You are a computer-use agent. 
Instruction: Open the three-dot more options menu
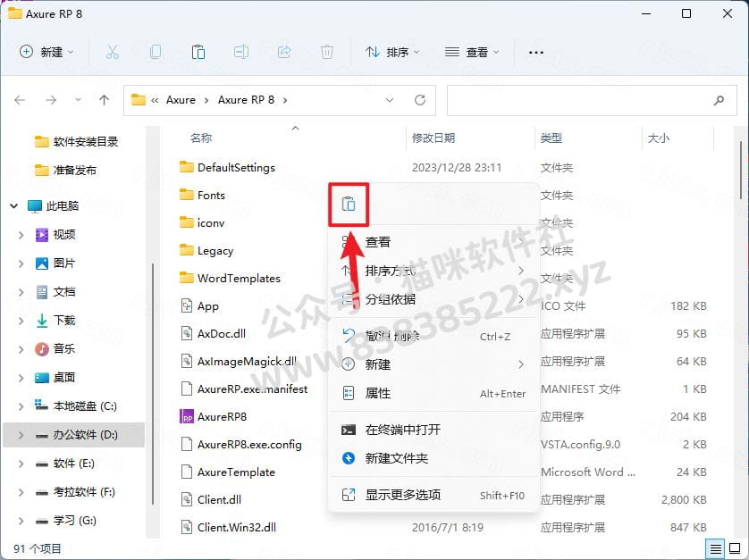[536, 52]
